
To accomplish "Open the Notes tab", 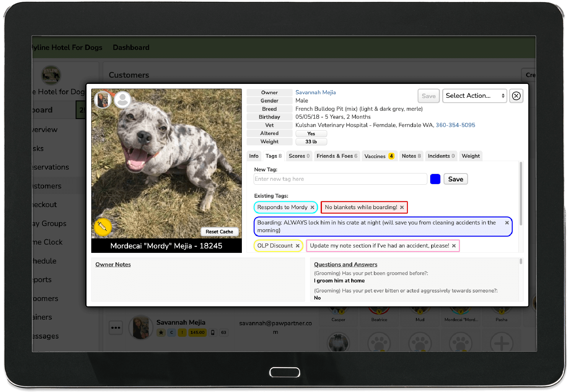I will point(411,156).
